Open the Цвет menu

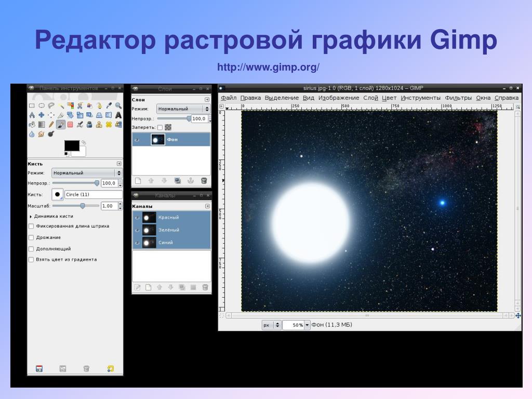click(389, 98)
